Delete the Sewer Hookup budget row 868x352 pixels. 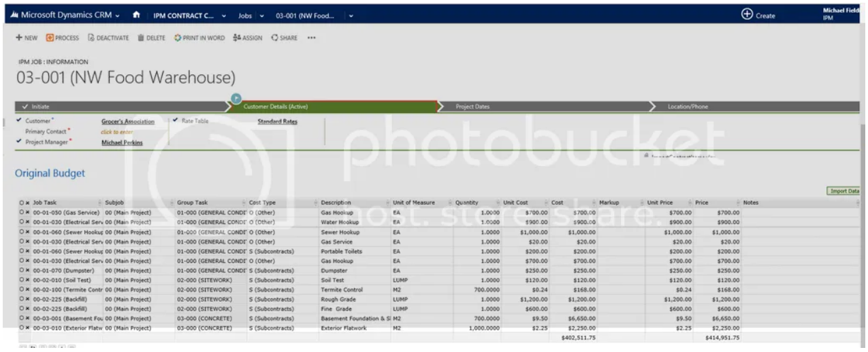coord(28,231)
